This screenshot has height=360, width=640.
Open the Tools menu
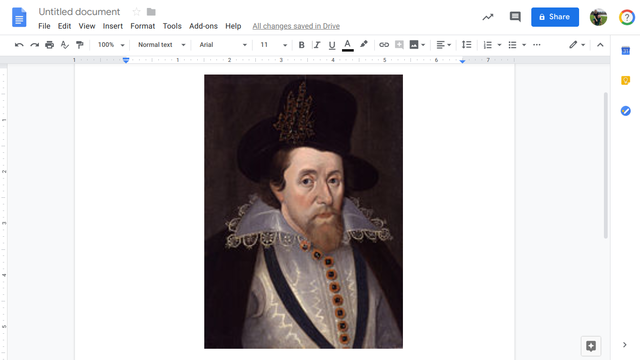click(172, 26)
